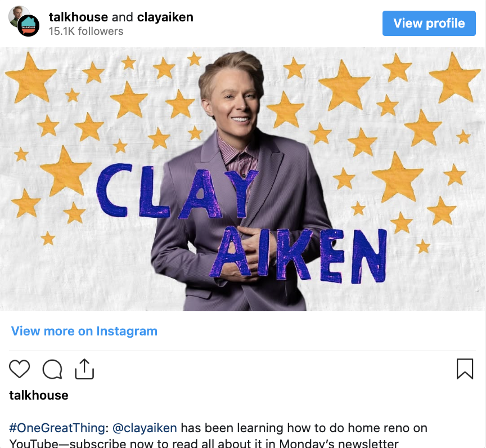
Task: Click the 15.1K followers count
Action: click(86, 32)
